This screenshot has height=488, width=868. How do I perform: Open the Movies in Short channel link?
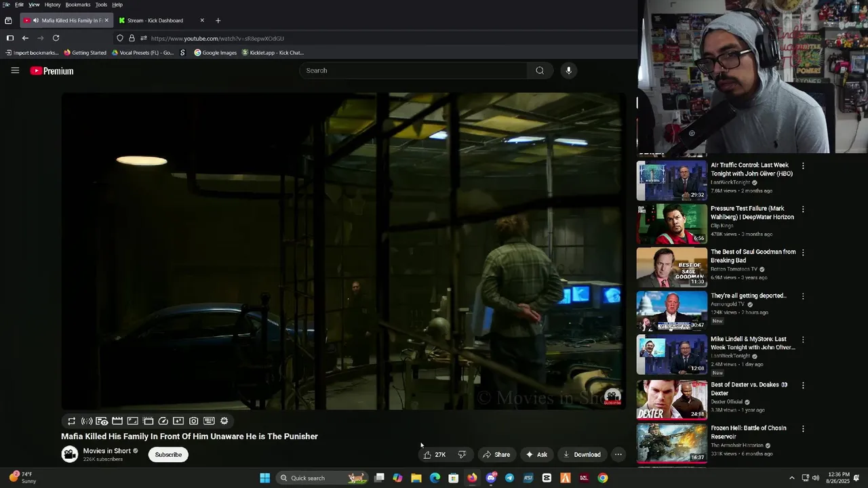106,451
